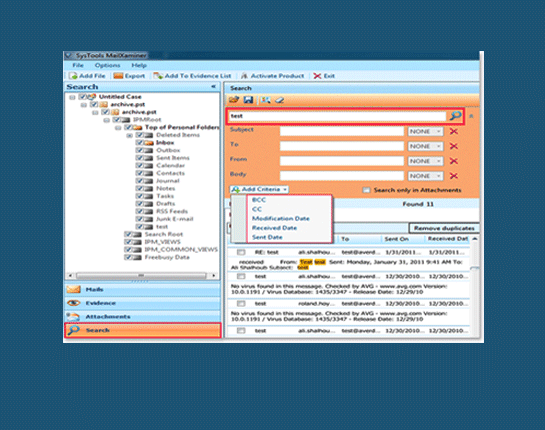545x430 pixels.
Task: Choose CC from Add Criteria menu
Action: 257,209
